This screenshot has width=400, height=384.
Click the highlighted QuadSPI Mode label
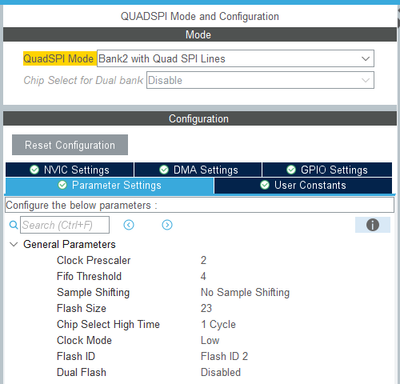click(x=59, y=59)
